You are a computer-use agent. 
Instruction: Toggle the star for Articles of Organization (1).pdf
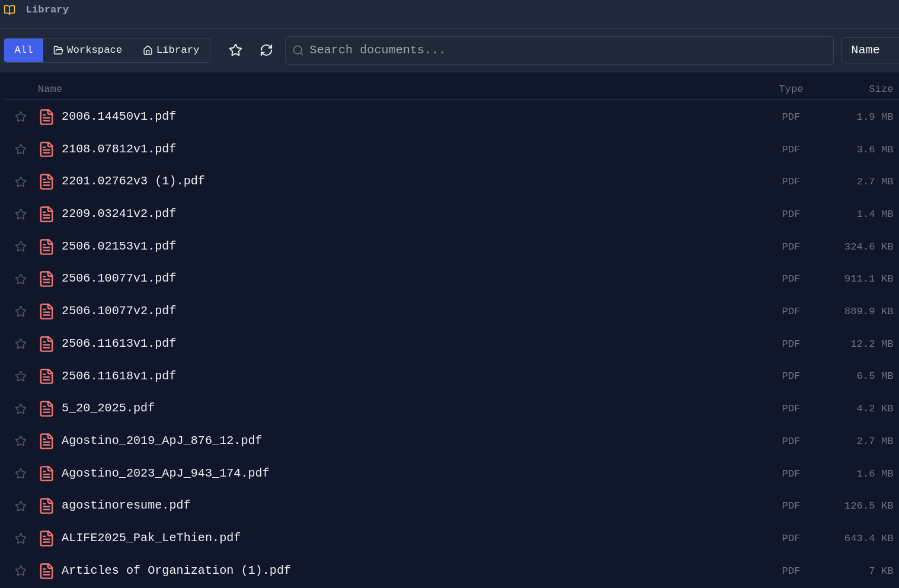[21, 571]
